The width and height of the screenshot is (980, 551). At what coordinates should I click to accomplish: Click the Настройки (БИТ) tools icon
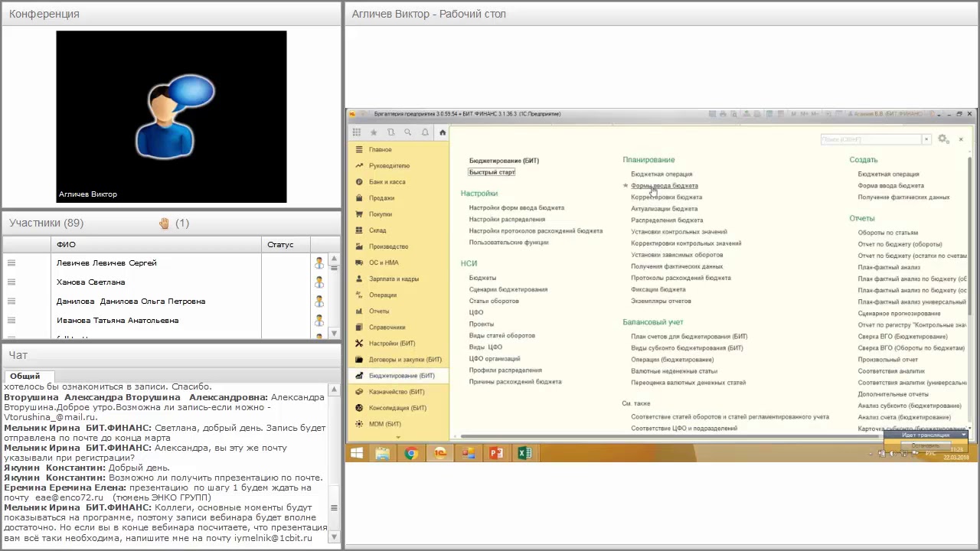[x=359, y=344]
